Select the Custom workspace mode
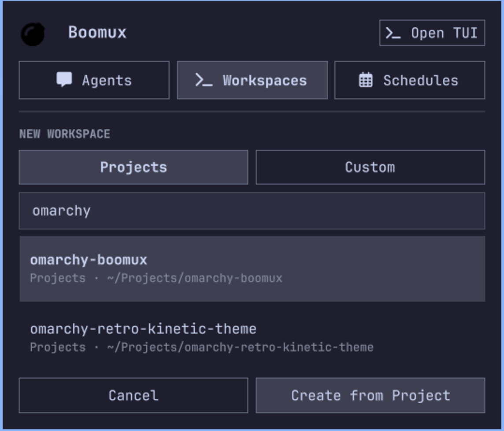This screenshot has width=504, height=431. (x=370, y=167)
